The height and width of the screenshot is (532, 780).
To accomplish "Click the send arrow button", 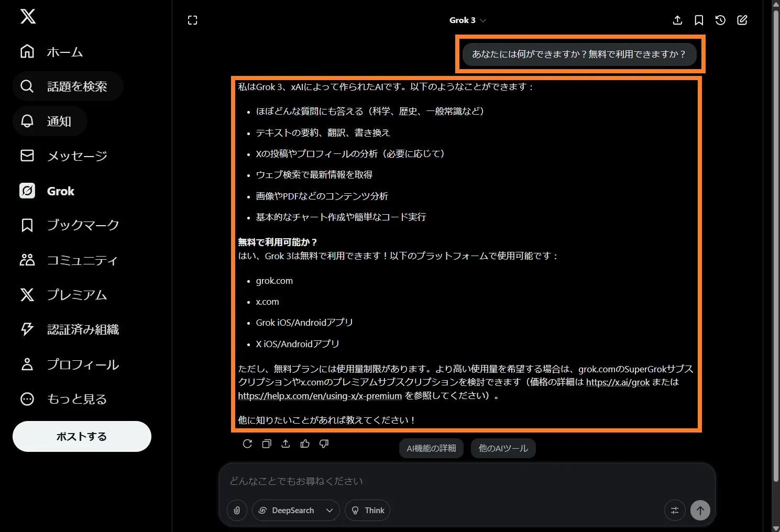I will pyautogui.click(x=700, y=510).
